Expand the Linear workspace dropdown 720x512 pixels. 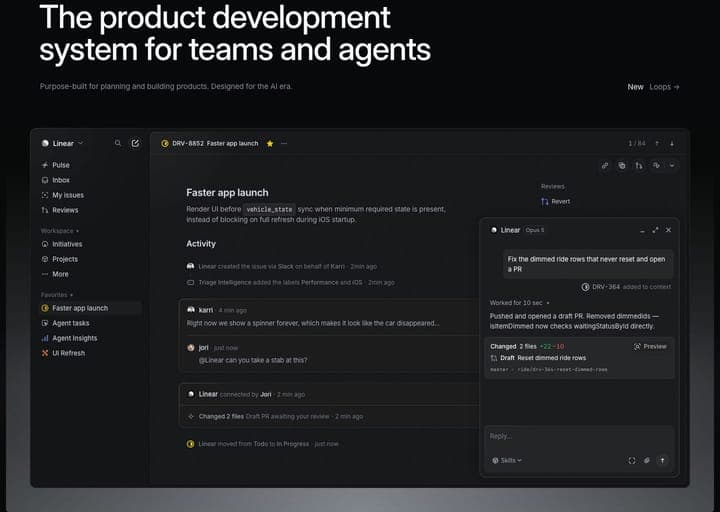[62, 143]
